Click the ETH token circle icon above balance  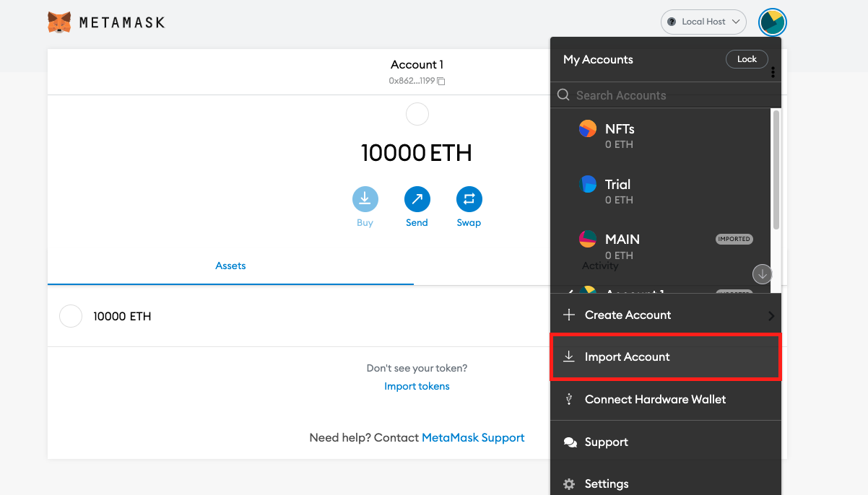(x=417, y=114)
